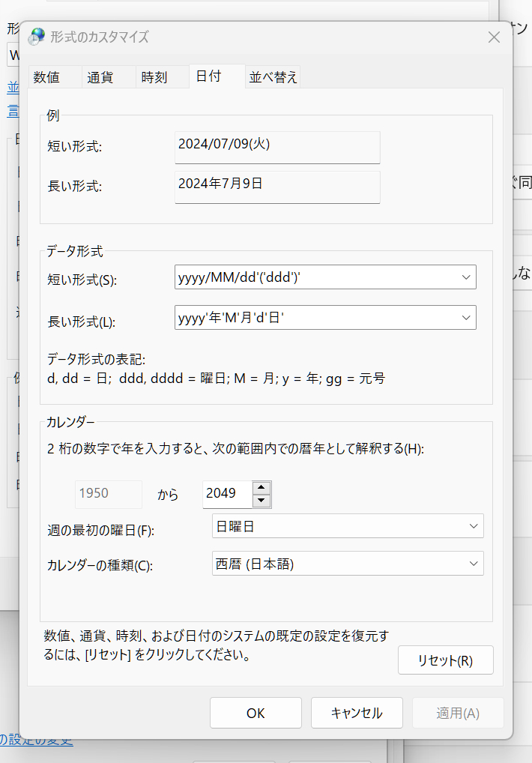Image resolution: width=532 pixels, height=763 pixels.
Task: Open the カレンダーの種類 dropdown
Action: pos(348,564)
